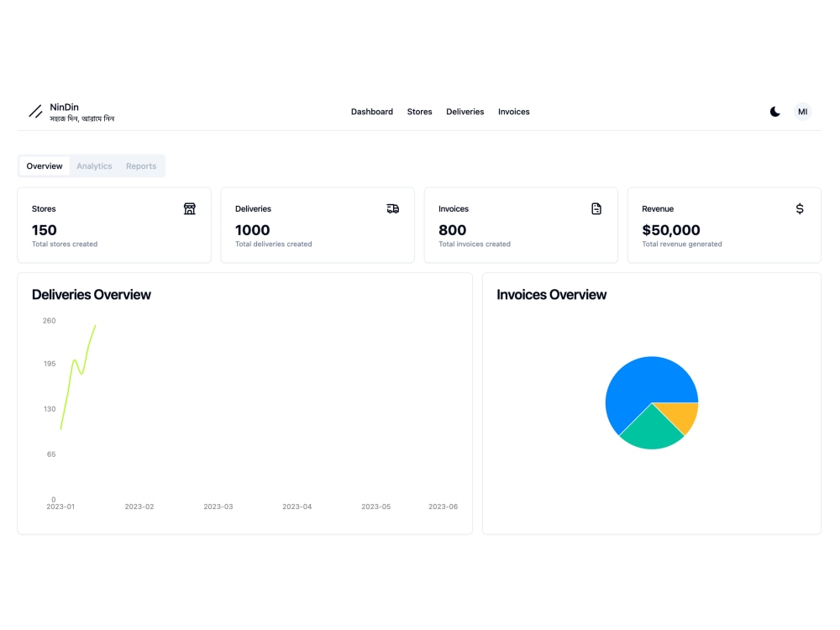Click the Stores card title

tap(44, 208)
